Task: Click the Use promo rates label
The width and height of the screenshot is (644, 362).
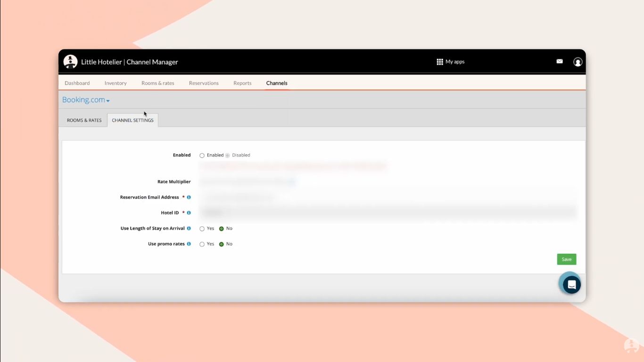Action: coord(166,244)
